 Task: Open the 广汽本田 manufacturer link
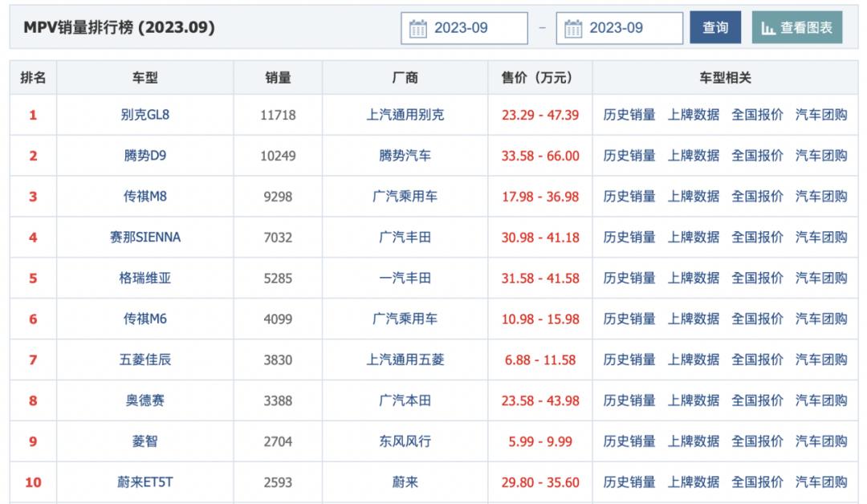405,400
